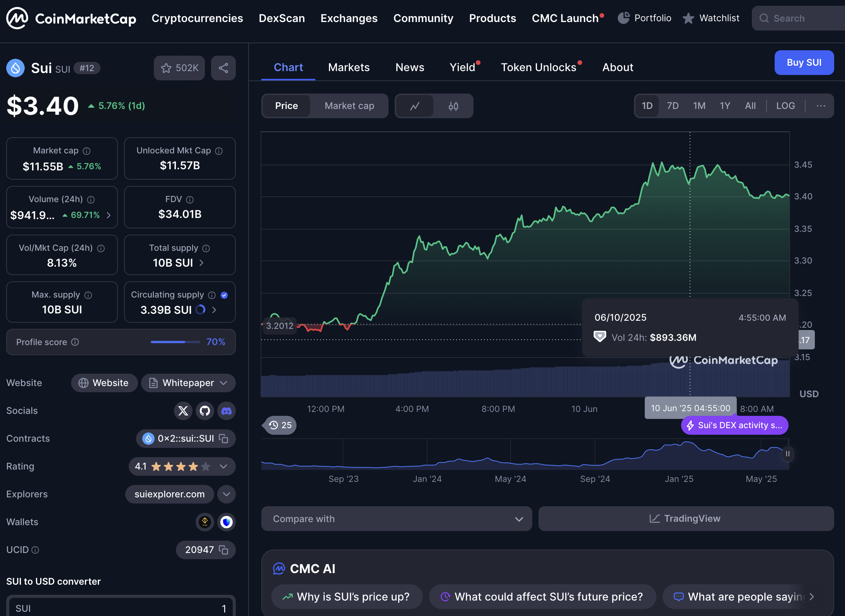
Task: Open the Binance wallet icon
Action: [205, 522]
